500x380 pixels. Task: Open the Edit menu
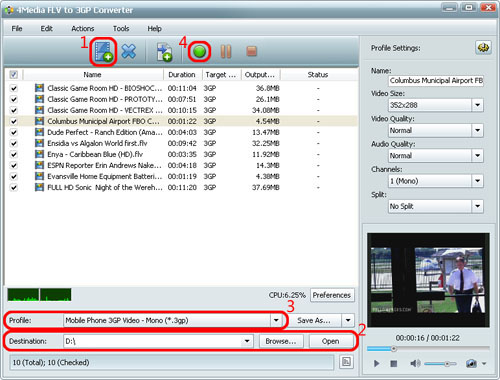tap(46, 29)
